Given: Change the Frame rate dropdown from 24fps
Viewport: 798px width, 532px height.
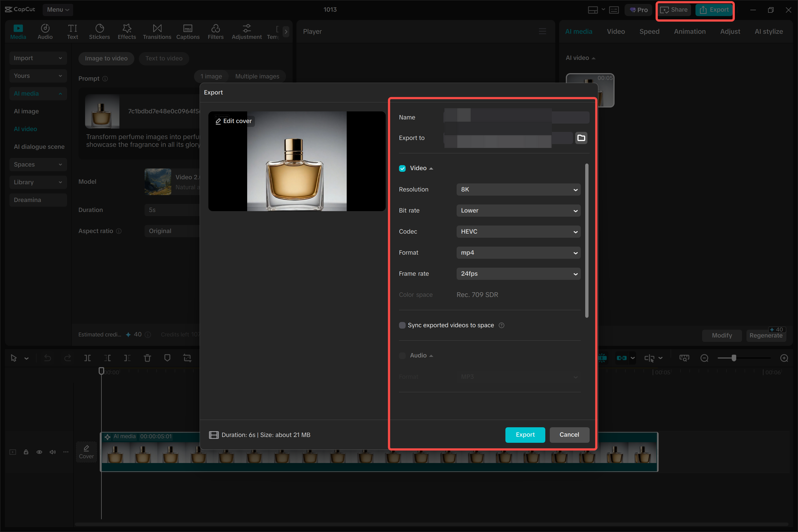Looking at the screenshot, I should click(x=518, y=273).
